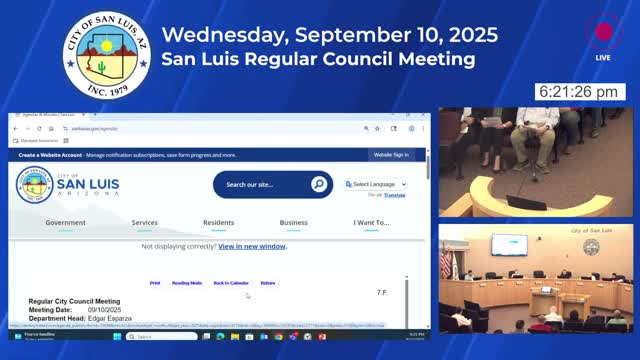
Task: Open Task View in the taskbar
Action: coord(206,337)
